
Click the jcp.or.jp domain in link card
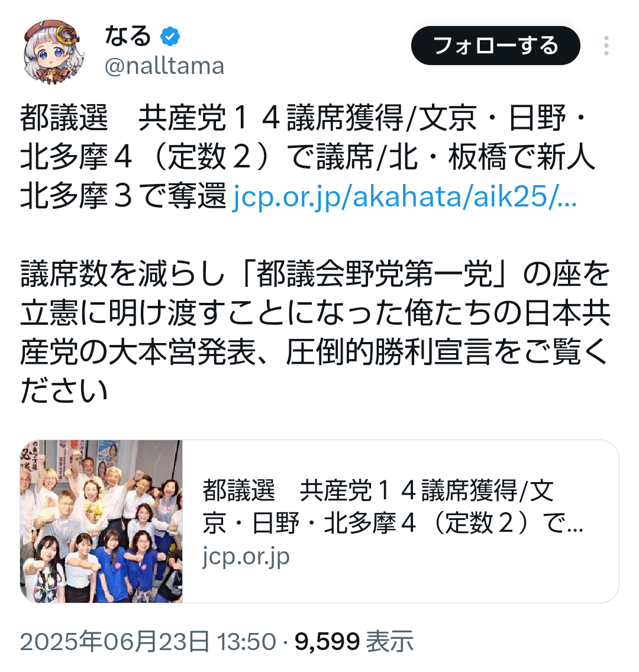tap(246, 556)
